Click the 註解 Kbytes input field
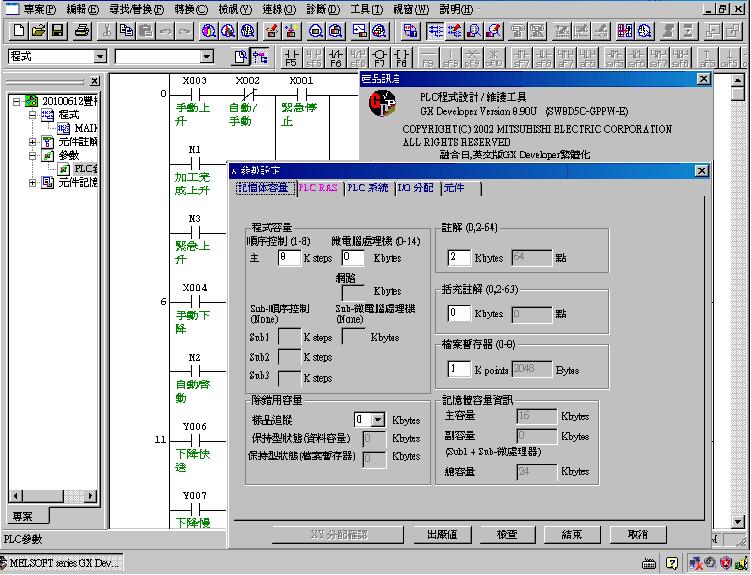The image size is (751, 575). (x=459, y=258)
